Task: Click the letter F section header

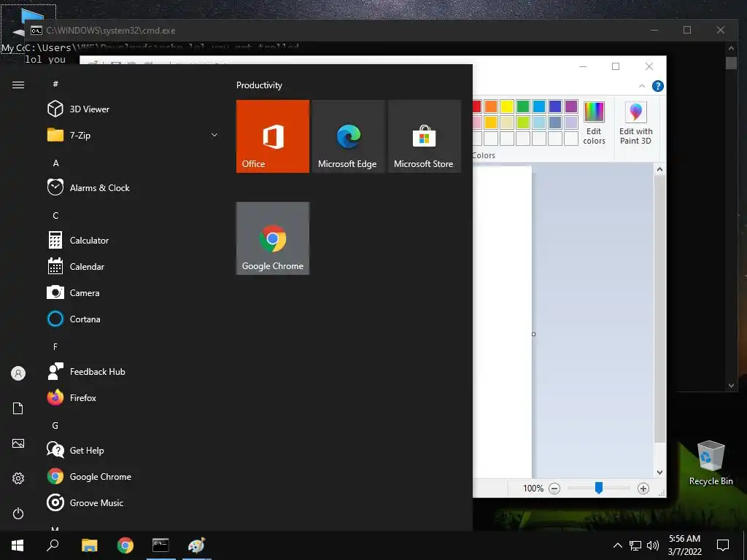Action: (55, 346)
